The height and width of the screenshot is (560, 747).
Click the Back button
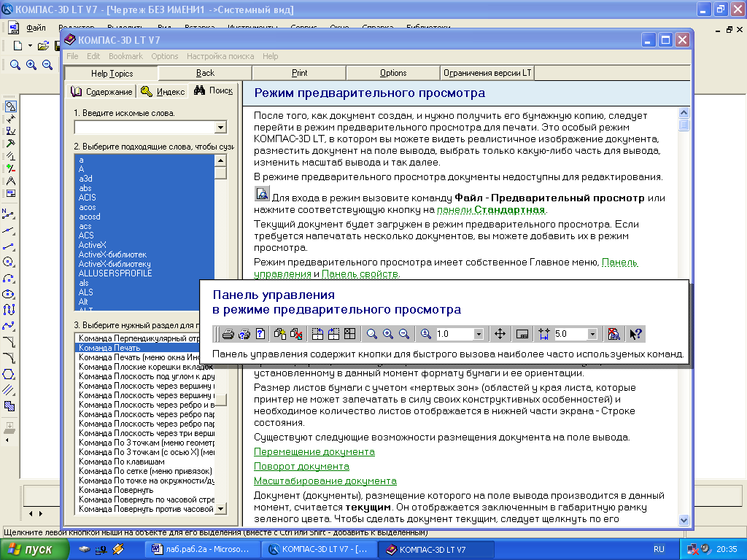[x=205, y=73]
